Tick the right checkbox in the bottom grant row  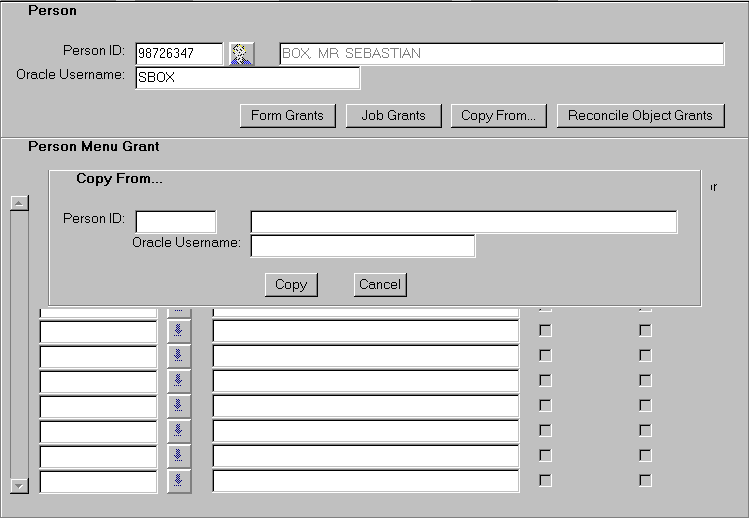click(x=645, y=480)
